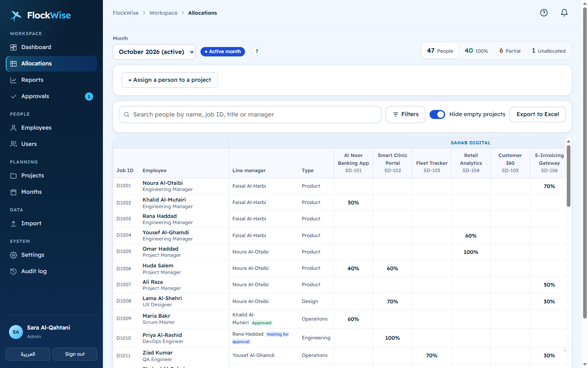Toggle Hide empty projects switch
588x368 pixels.
click(x=437, y=114)
